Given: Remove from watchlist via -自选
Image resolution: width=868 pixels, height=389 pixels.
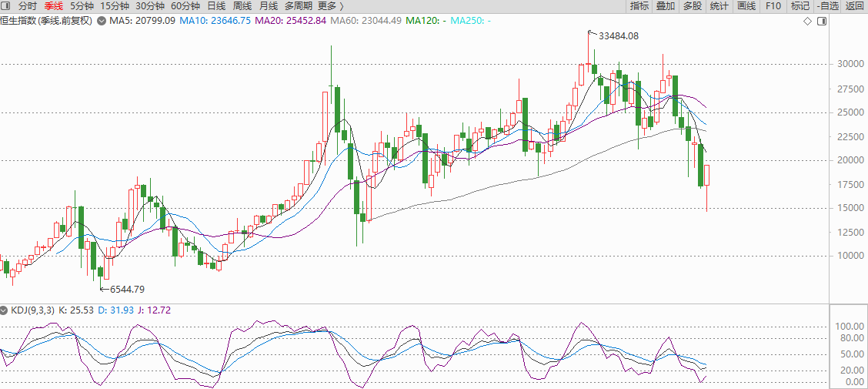Looking at the screenshot, I should (826, 6).
